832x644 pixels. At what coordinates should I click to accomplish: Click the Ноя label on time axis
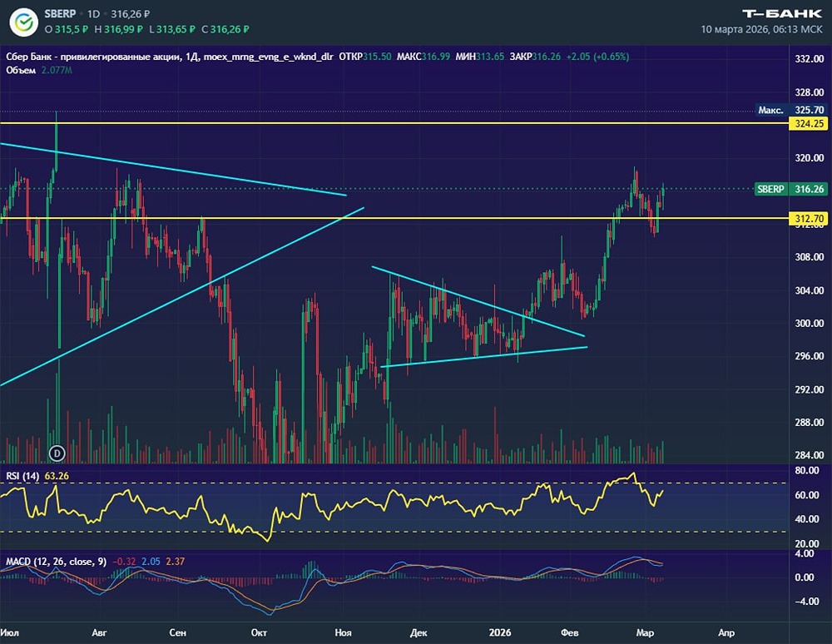344,632
